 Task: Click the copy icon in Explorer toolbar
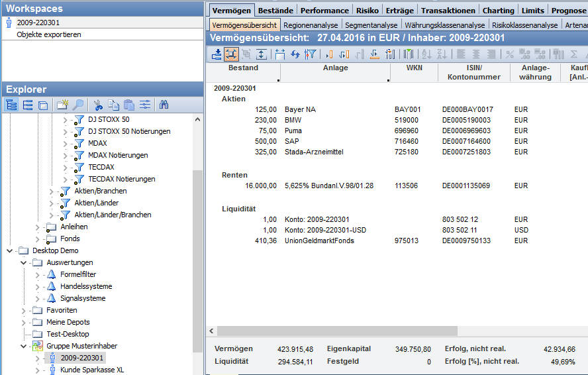tap(114, 105)
